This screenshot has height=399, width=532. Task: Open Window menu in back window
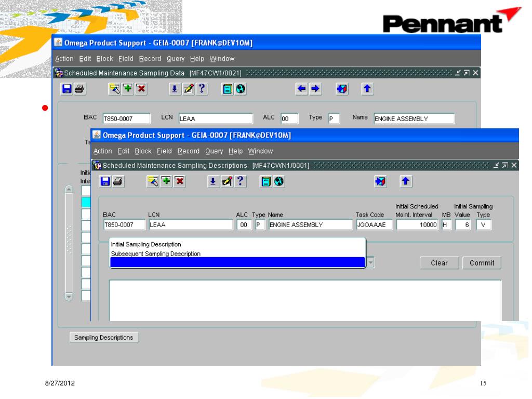pos(222,59)
